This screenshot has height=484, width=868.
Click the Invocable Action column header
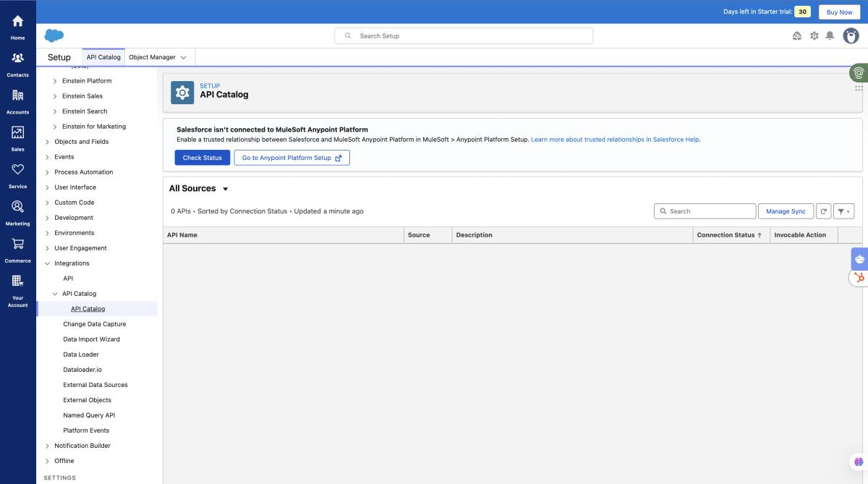tap(804, 235)
